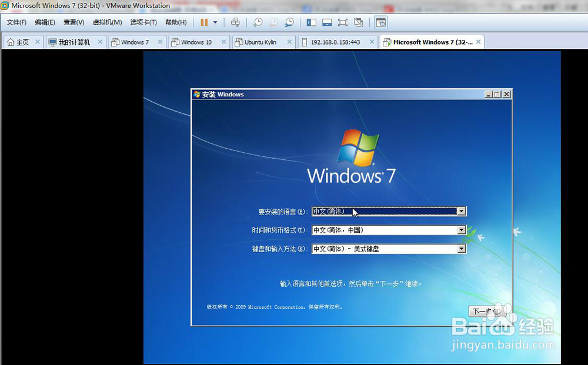Switch to Unity mode

pos(359,22)
